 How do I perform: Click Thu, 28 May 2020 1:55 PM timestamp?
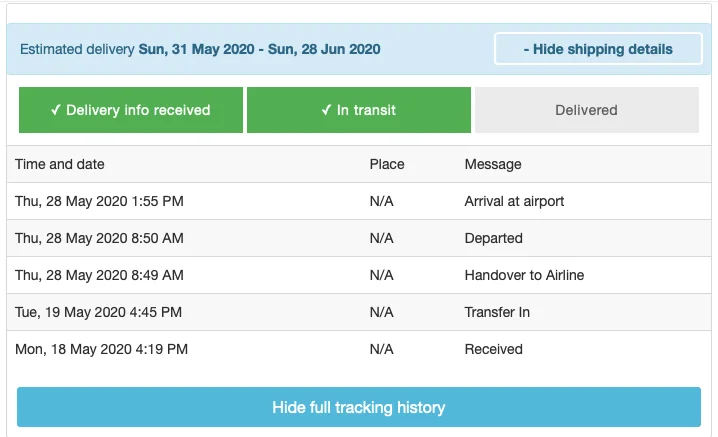pyautogui.click(x=99, y=201)
